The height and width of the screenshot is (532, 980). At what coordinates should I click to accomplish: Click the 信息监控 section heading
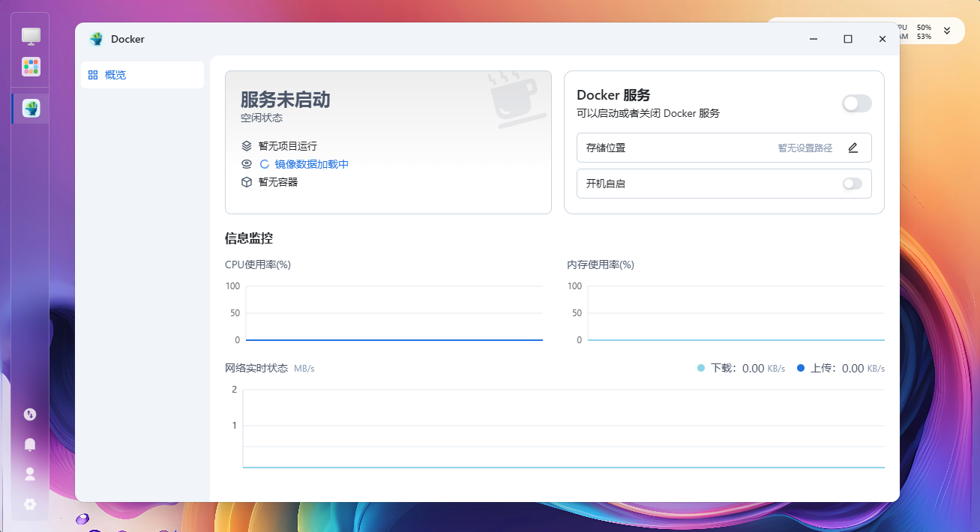pos(249,239)
